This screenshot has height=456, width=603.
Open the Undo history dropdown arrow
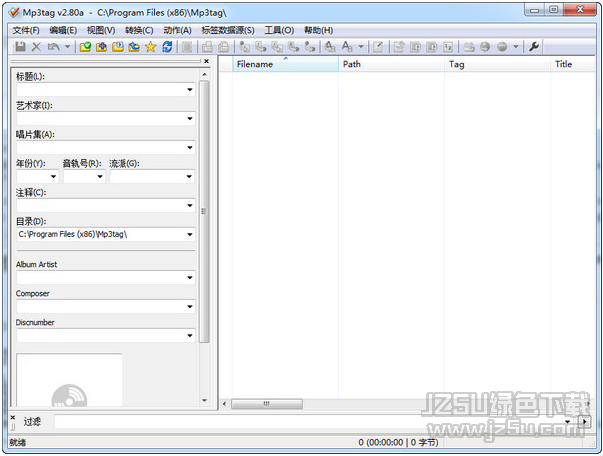[67, 47]
